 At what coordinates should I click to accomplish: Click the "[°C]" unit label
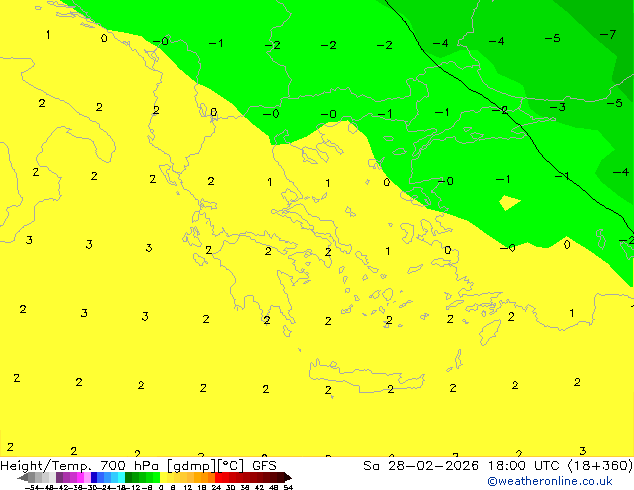231,466
